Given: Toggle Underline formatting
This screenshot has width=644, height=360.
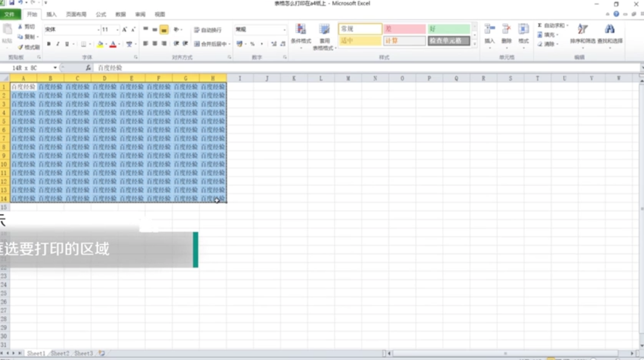Looking at the screenshot, I should (67, 44).
